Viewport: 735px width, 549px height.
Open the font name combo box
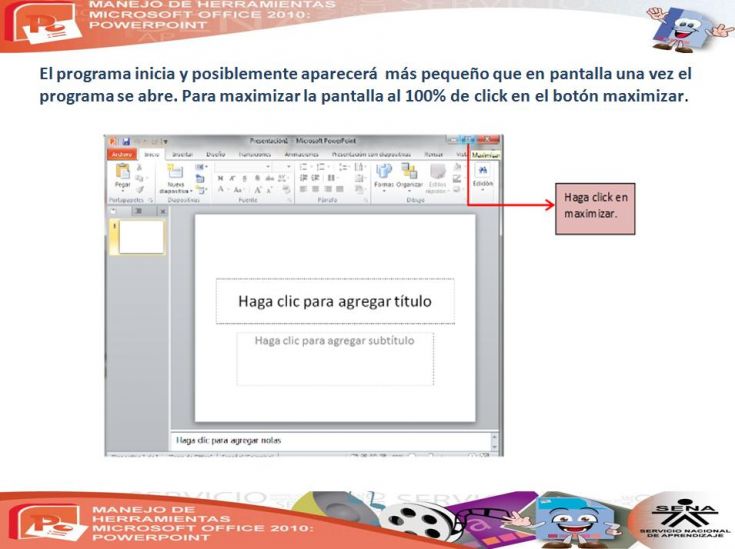point(243,166)
